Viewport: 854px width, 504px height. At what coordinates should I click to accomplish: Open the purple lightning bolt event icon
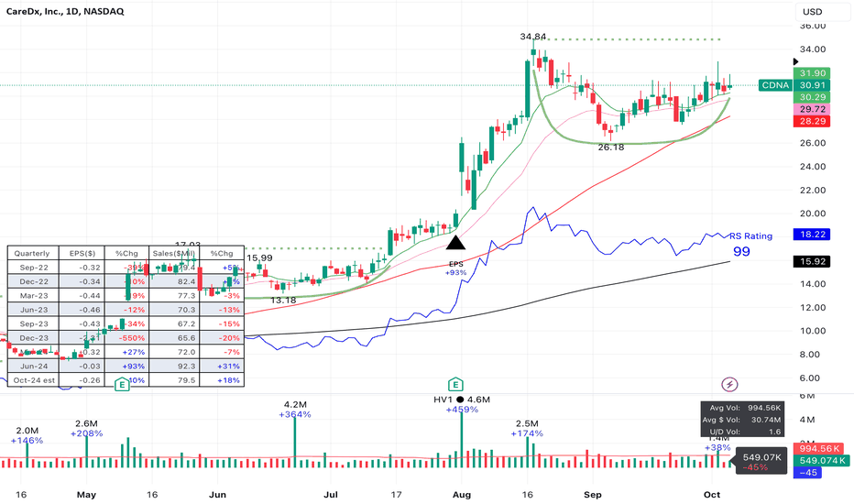(729, 385)
